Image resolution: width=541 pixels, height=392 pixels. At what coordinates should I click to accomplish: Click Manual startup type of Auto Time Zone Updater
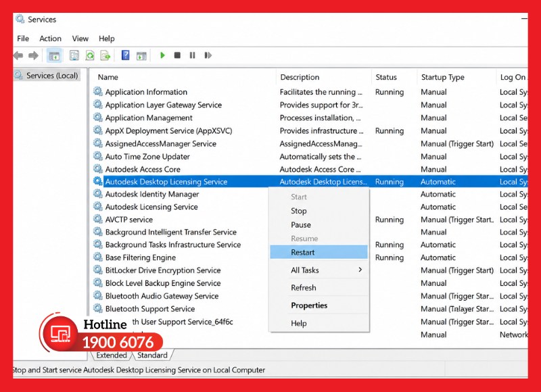tap(433, 157)
